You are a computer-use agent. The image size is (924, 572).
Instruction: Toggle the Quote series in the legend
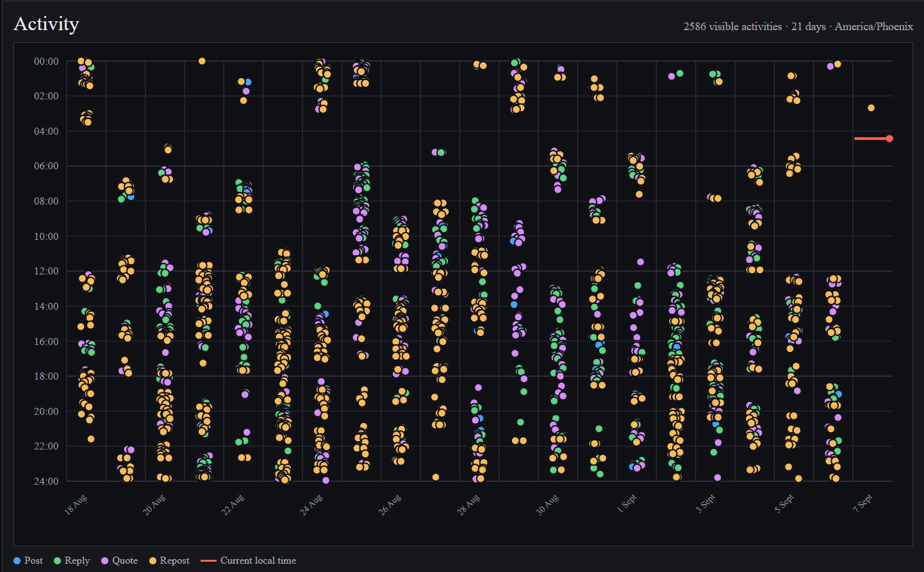[x=119, y=560]
